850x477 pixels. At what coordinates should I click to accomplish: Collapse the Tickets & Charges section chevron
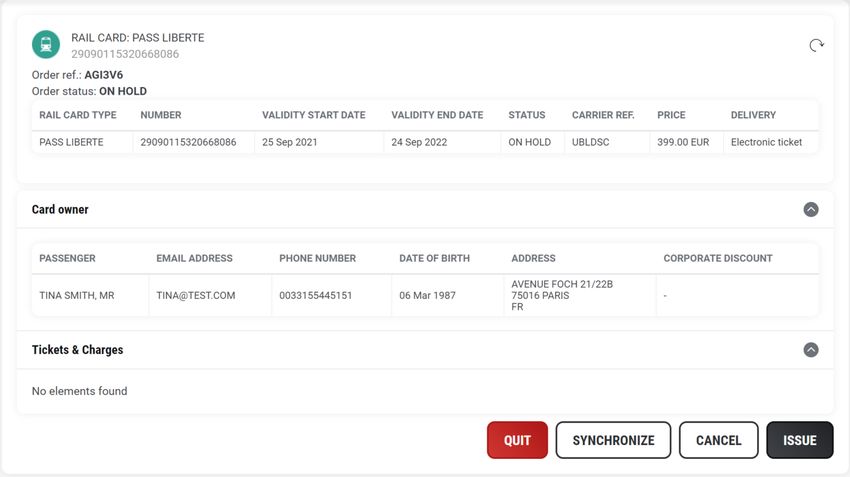[x=811, y=350]
